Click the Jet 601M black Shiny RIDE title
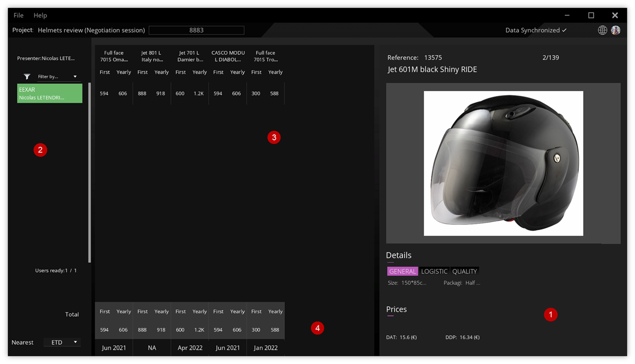 432,69
